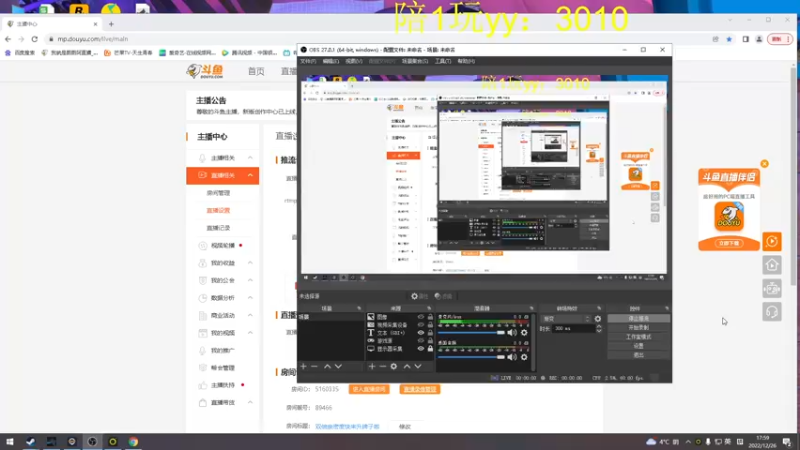Open OBS 编辑(E) menu

pos(331,61)
